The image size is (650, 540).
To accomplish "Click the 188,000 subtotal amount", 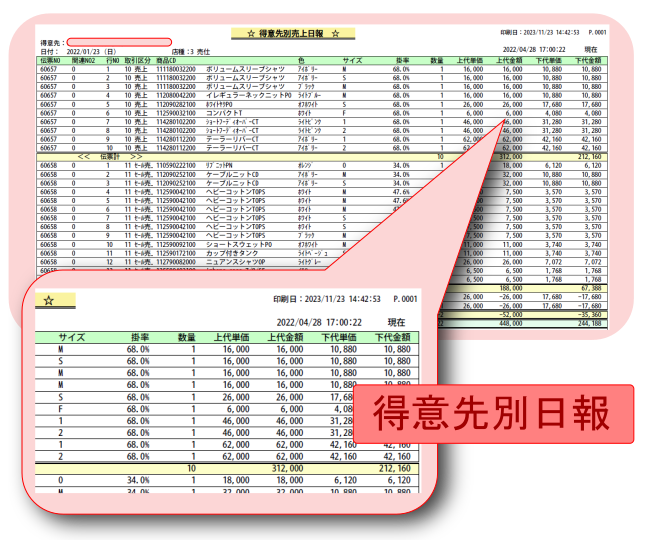I will point(511,288).
